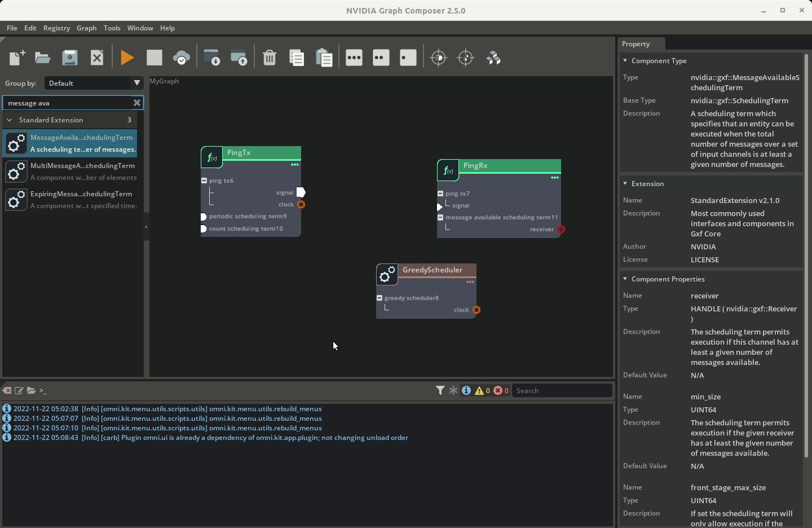Open the Window menu
This screenshot has width=812, height=528.
coord(140,28)
